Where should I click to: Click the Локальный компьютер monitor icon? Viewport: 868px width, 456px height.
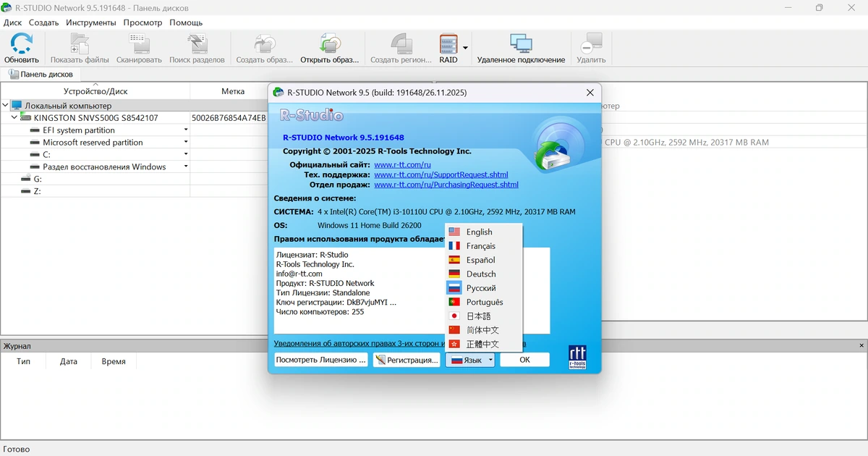pyautogui.click(x=17, y=106)
